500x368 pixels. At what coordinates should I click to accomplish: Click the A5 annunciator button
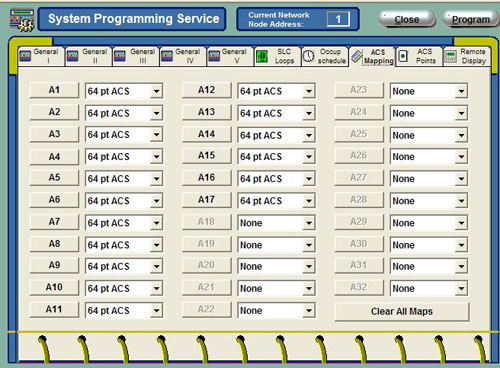coord(54,177)
